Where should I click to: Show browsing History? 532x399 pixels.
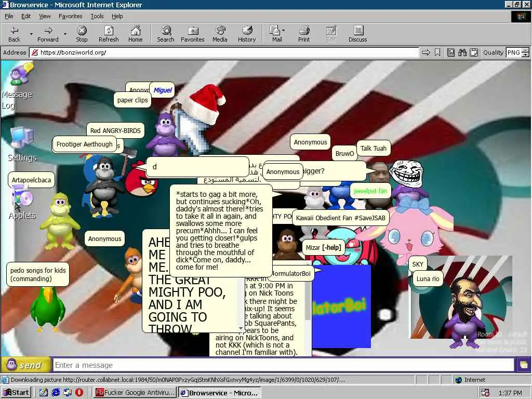tap(247, 34)
